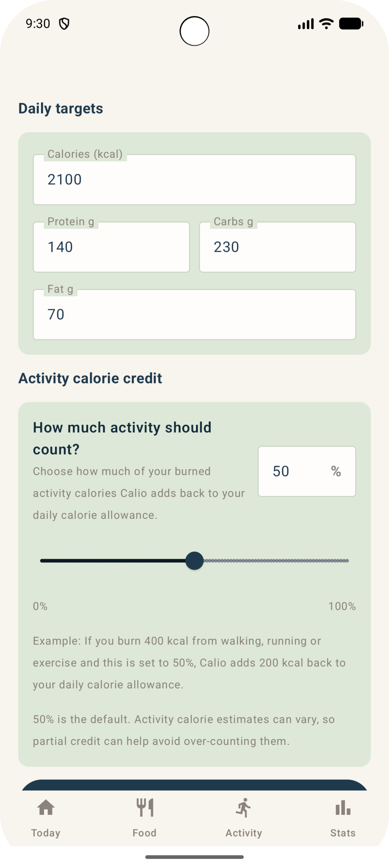Tap the Food fork and knife icon
The height and width of the screenshot is (868, 389).
click(145, 807)
